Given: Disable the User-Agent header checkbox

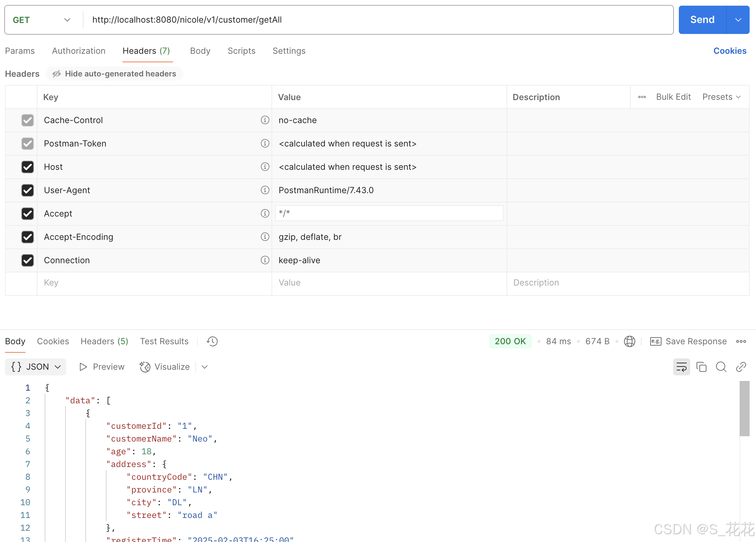Looking at the screenshot, I should [x=28, y=190].
